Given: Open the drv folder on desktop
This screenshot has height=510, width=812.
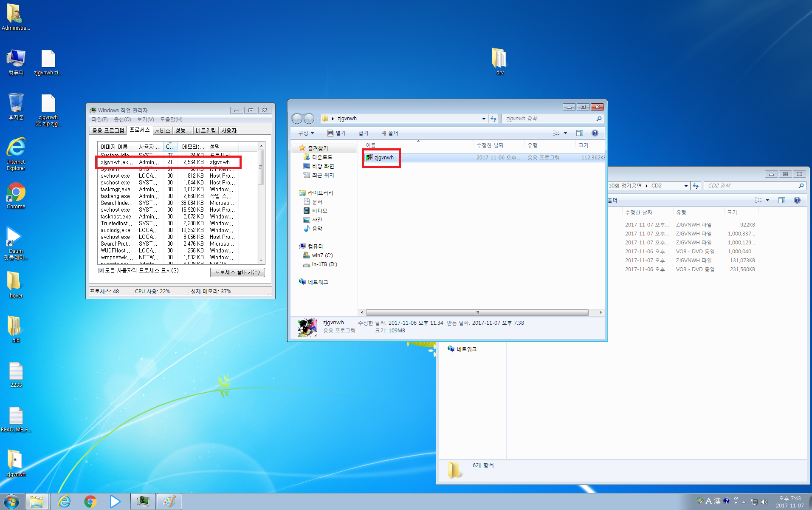Looking at the screenshot, I should coord(500,62).
